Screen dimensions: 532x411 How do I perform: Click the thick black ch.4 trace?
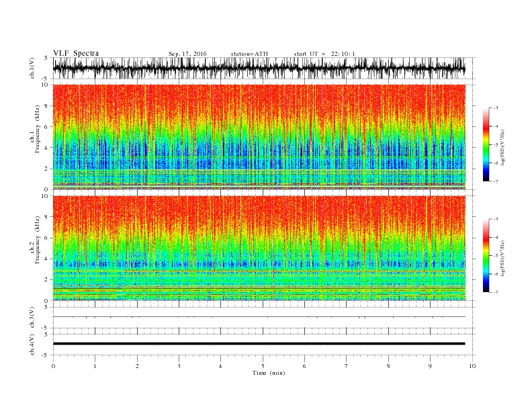tap(259, 344)
